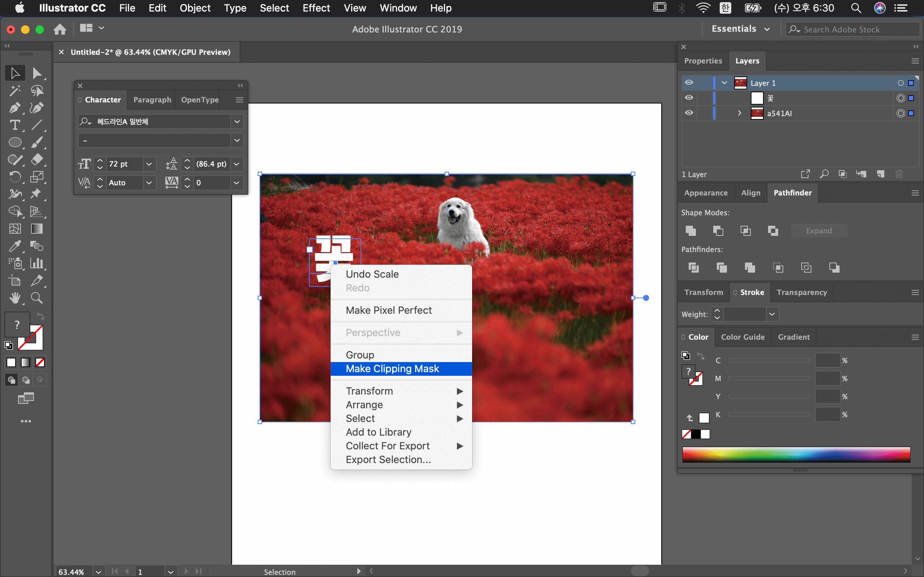Toggle visibility of the a541AI sublayer
The width and height of the screenshot is (924, 577).
689,113
